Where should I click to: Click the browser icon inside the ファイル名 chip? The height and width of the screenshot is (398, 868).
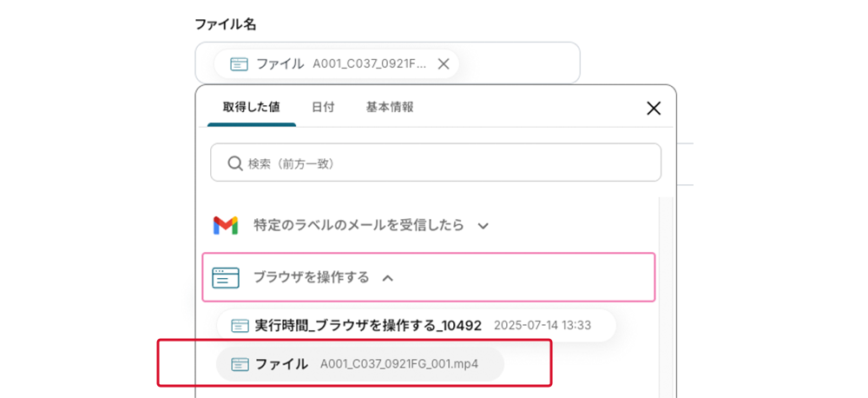point(239,63)
